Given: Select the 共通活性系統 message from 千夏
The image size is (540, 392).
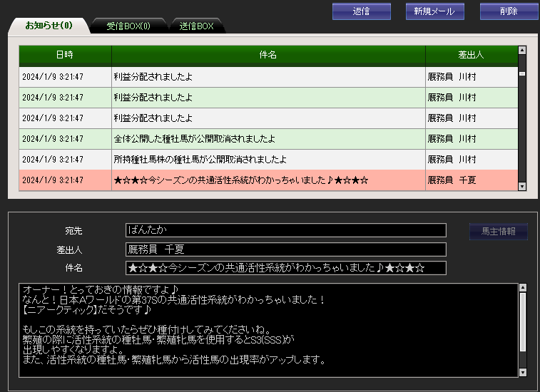Looking at the screenshot, I should pos(268,180).
